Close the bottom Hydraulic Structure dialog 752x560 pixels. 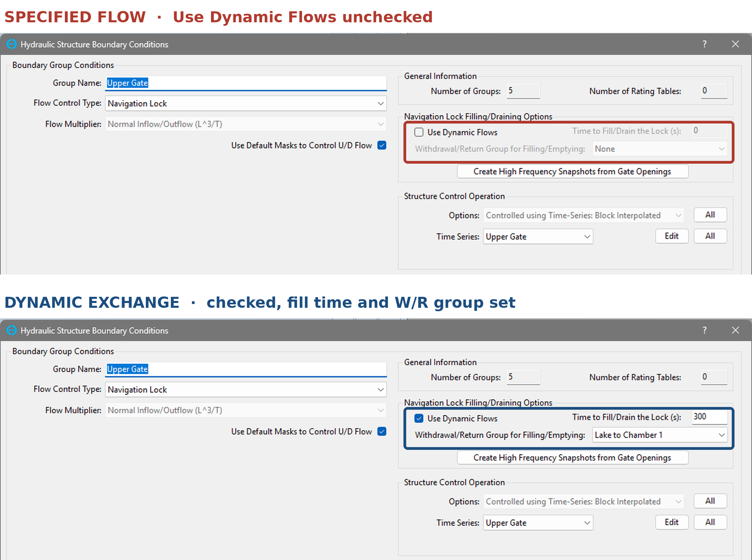[x=735, y=330]
